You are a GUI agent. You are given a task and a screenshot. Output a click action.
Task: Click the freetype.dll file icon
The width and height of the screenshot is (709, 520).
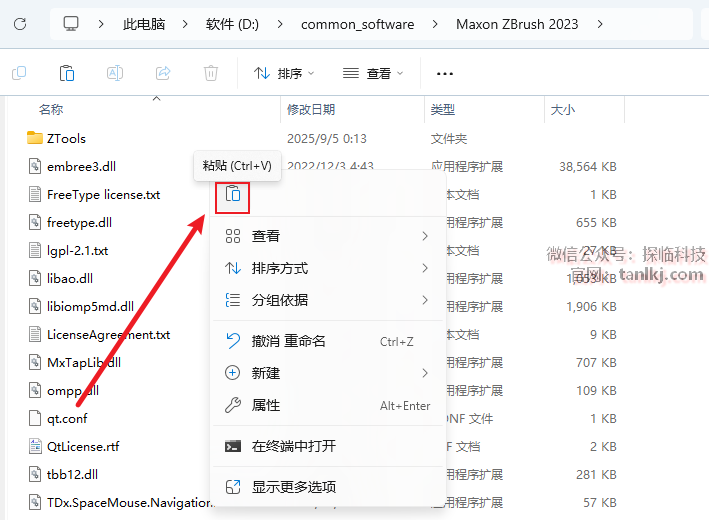pyautogui.click(x=35, y=222)
